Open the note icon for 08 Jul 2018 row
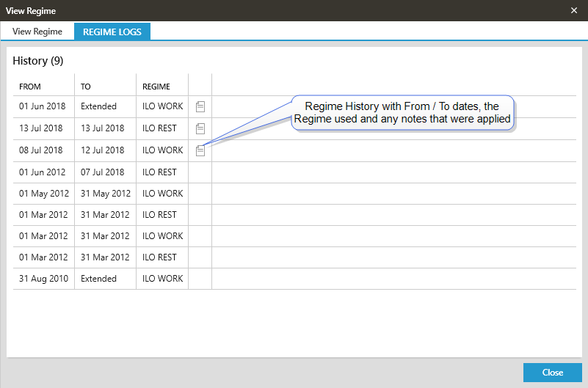 point(200,150)
